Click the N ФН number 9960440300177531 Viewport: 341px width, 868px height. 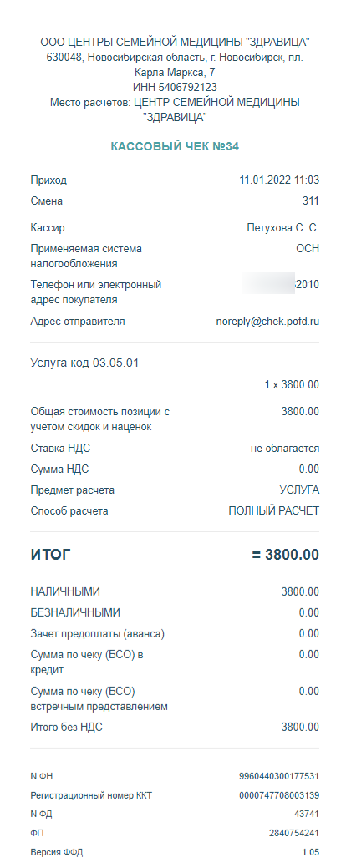(278, 777)
